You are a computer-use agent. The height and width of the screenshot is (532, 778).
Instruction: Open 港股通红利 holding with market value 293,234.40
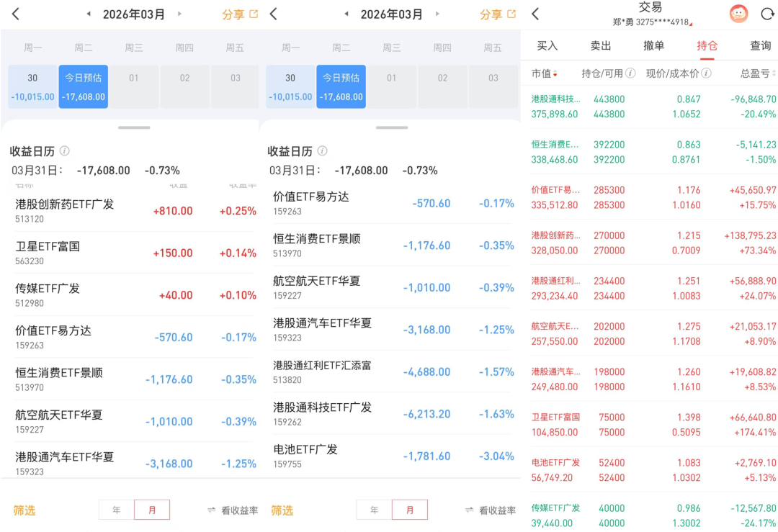[x=653, y=288]
